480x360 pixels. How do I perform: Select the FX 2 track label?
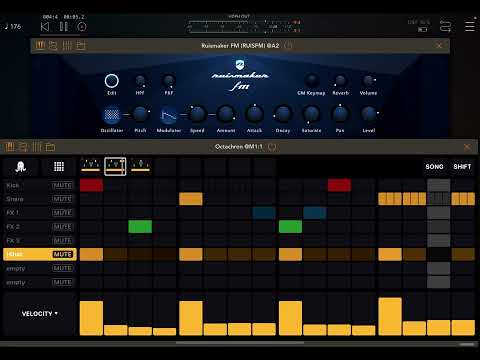coord(13,227)
